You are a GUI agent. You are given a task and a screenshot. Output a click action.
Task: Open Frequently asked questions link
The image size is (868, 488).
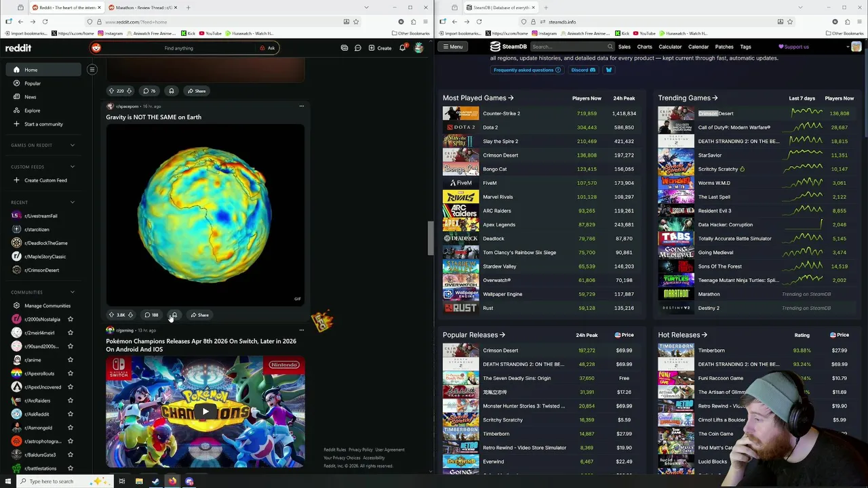(x=527, y=70)
